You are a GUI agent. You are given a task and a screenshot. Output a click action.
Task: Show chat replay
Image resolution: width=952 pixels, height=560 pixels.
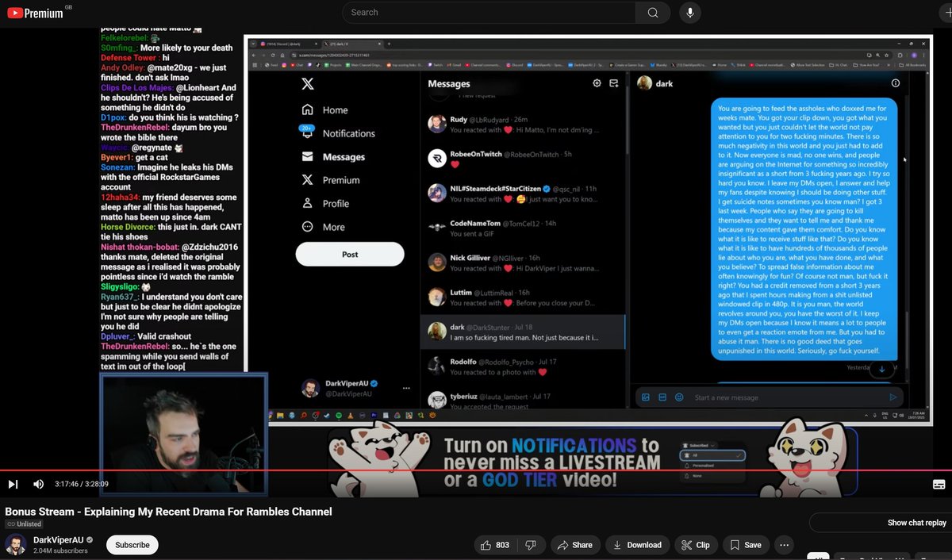(x=917, y=523)
